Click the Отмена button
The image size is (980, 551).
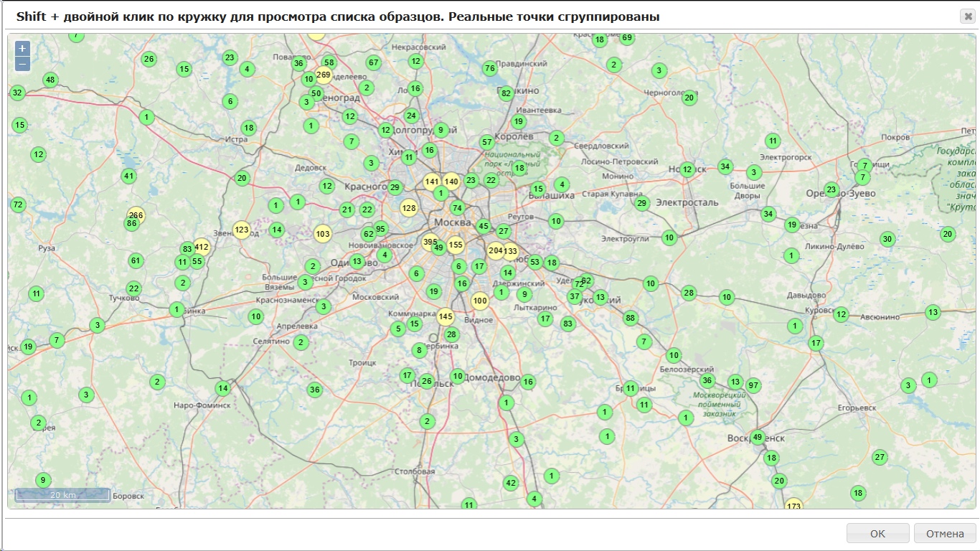[x=944, y=534]
